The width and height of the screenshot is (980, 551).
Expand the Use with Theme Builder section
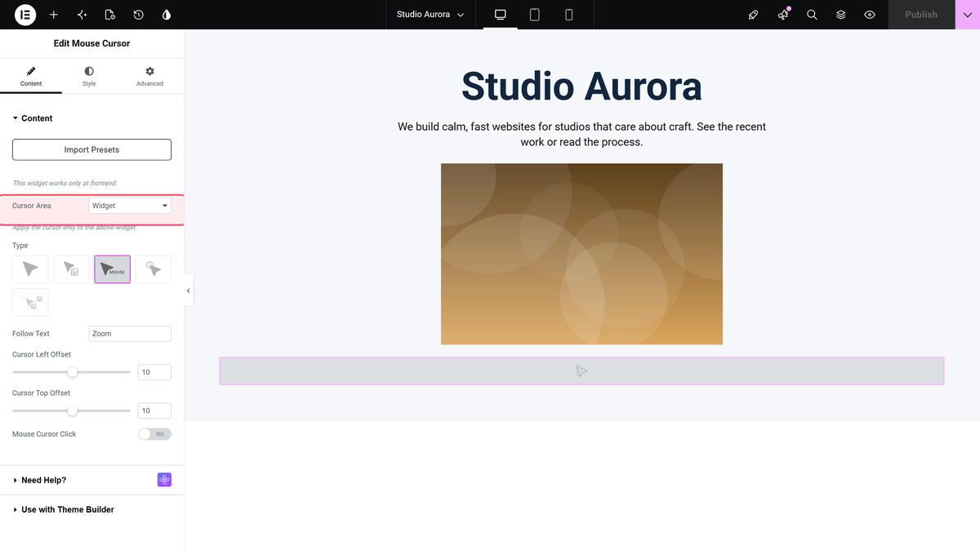coord(63,509)
